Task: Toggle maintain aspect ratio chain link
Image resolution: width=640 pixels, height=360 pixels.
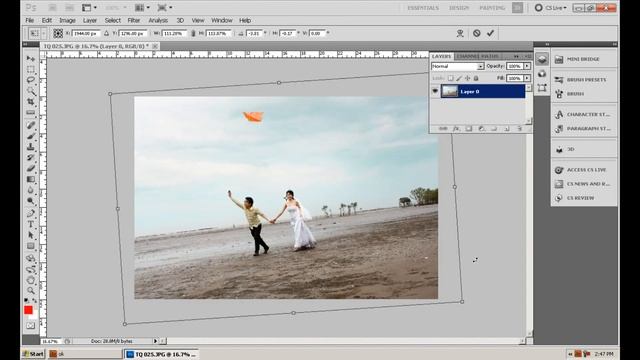Action: (193, 33)
